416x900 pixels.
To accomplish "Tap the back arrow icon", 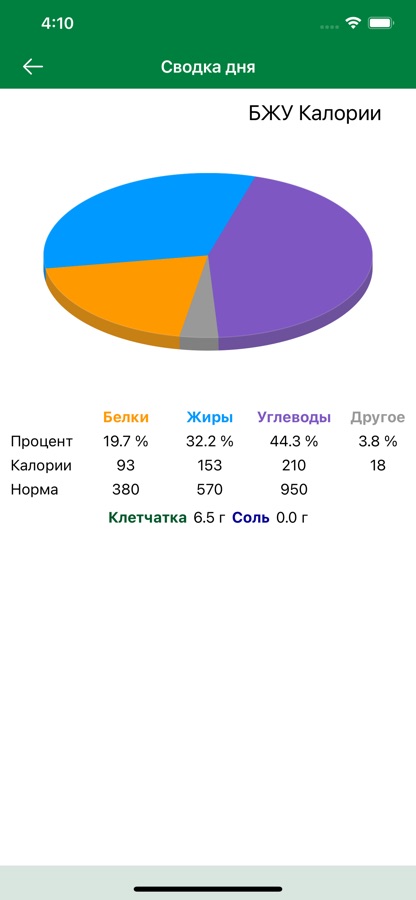I will click(x=33, y=67).
